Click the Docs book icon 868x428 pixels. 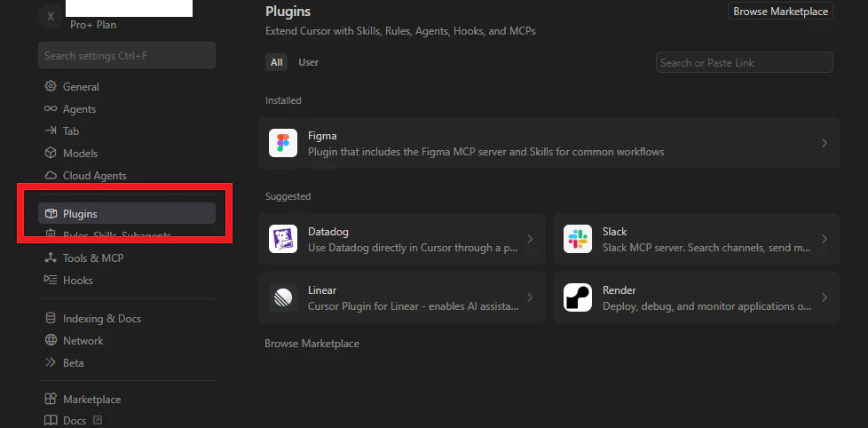[51, 420]
